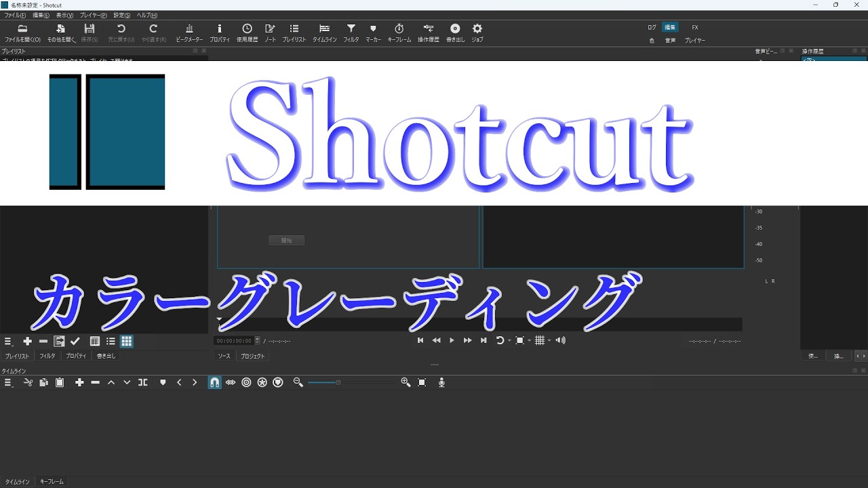
Task: Add a marker in timeline toolbar
Action: point(163,382)
